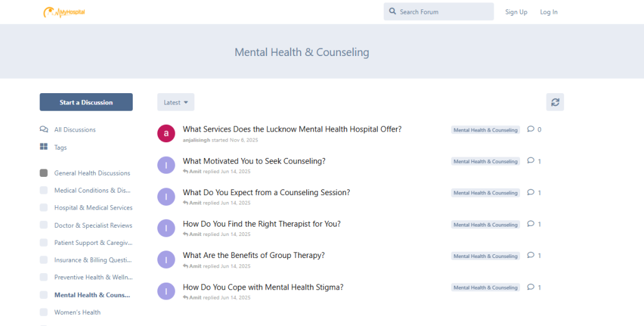Image resolution: width=644 pixels, height=326 pixels.
Task: Open 'What Motivated You to Seek Counseling?' discussion
Action: (254, 161)
